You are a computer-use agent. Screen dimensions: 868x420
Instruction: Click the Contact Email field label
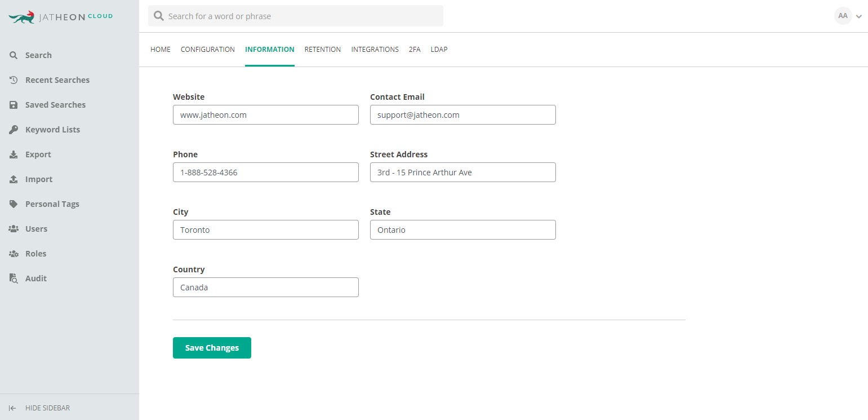click(397, 97)
